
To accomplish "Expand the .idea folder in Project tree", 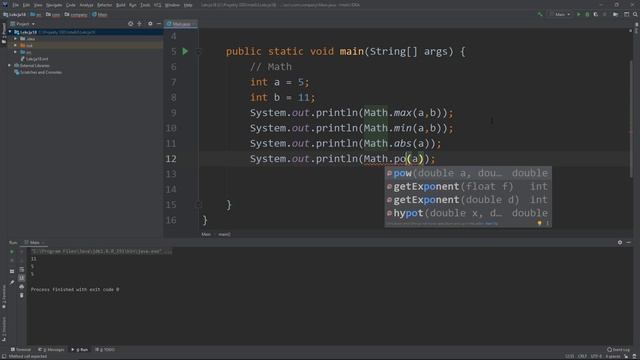I will coord(16,39).
